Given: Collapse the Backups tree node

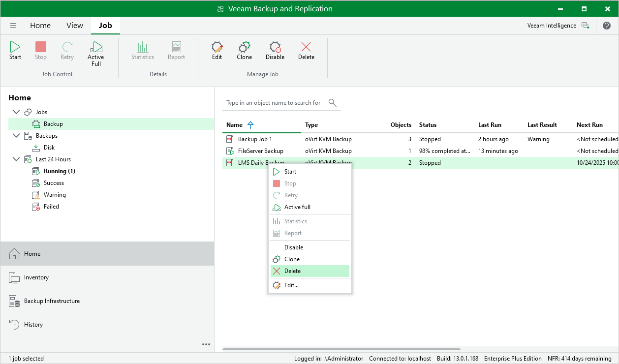Looking at the screenshot, I should [x=16, y=136].
